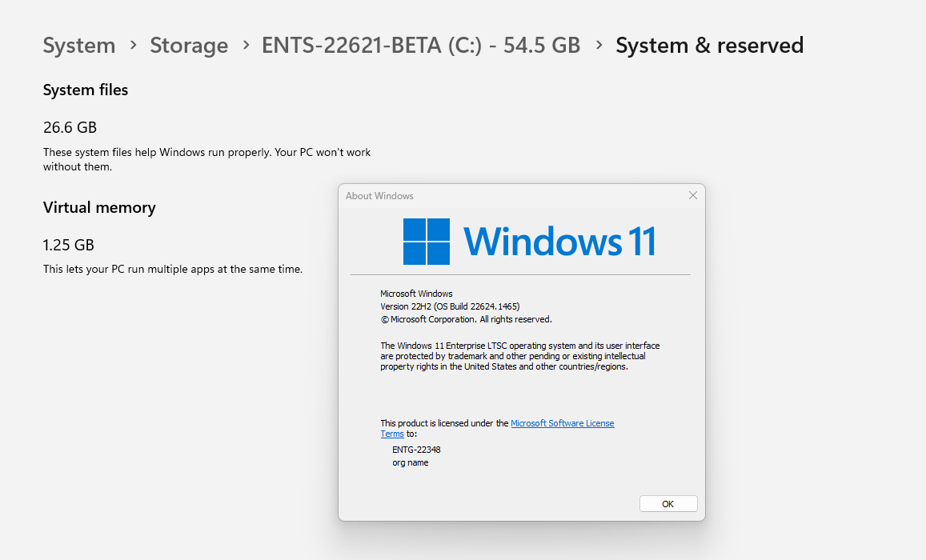Click the ENTG-22348 licensee name
This screenshot has height=560, width=926.
click(416, 450)
